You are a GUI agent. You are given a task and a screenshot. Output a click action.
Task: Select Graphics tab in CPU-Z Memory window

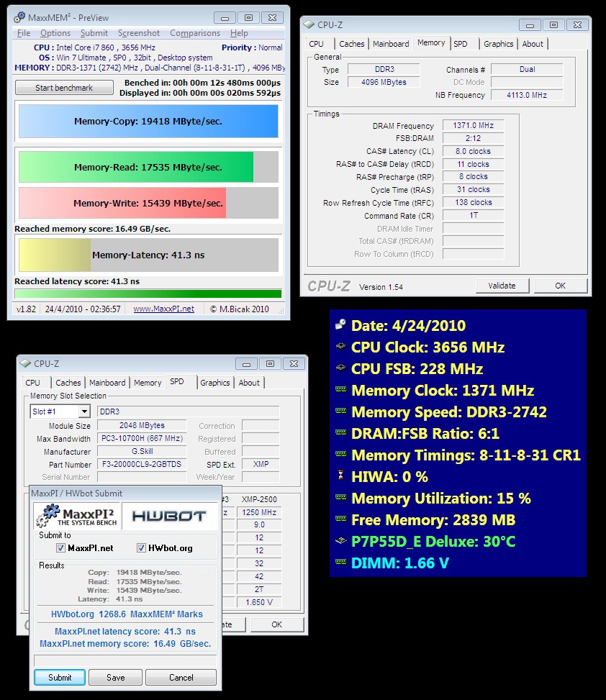tap(498, 44)
